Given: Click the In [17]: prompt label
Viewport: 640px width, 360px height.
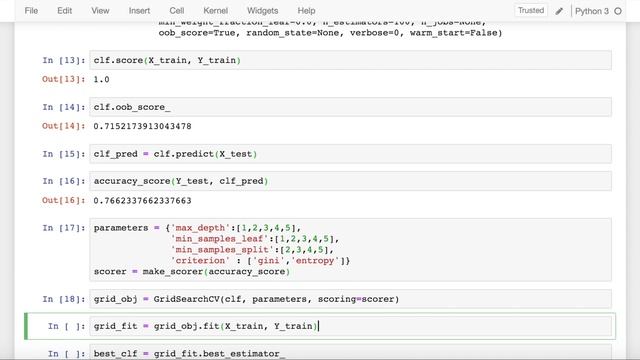Looking at the screenshot, I should 64,228.
